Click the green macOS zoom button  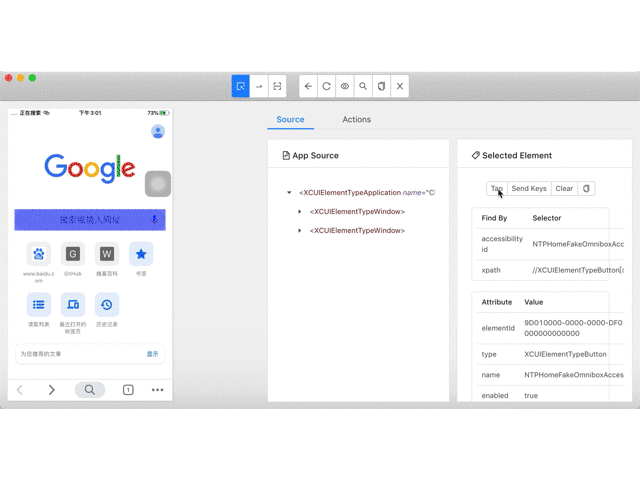tap(32, 78)
